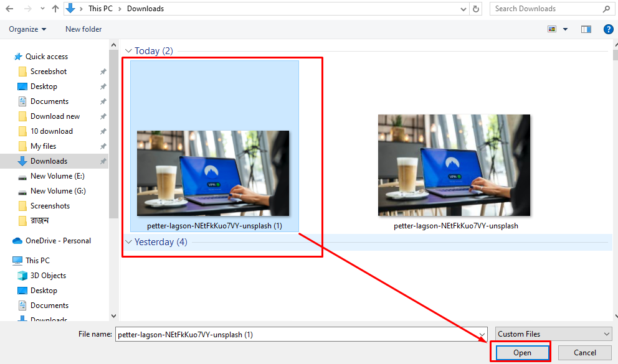Select This PC in the navigation pane
The width and height of the screenshot is (618, 364).
37,261
